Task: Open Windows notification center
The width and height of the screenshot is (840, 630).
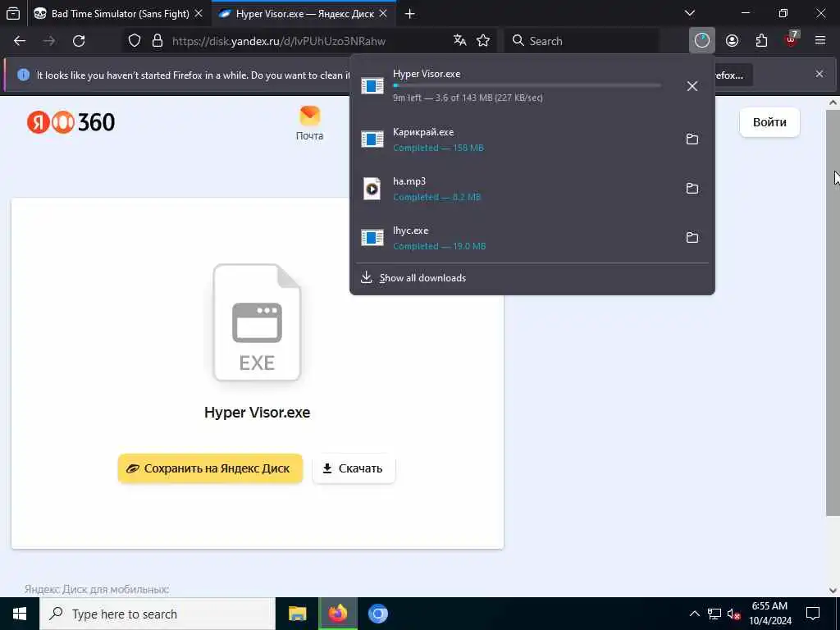Action: coord(813,614)
